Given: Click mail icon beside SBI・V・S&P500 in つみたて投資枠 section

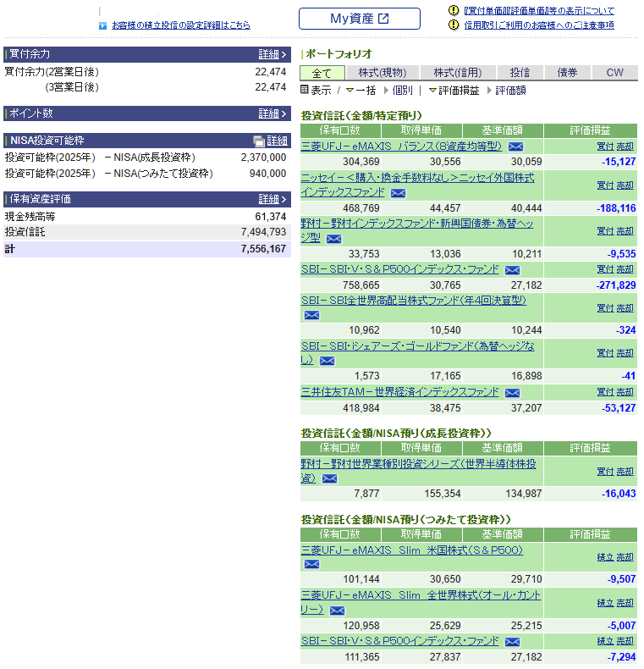Looking at the screenshot, I should point(512,642).
